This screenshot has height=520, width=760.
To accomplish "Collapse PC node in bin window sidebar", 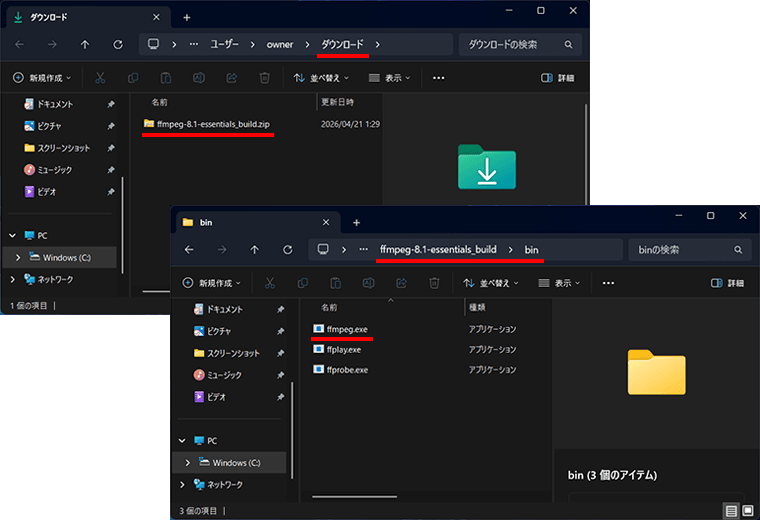I will coord(182,441).
